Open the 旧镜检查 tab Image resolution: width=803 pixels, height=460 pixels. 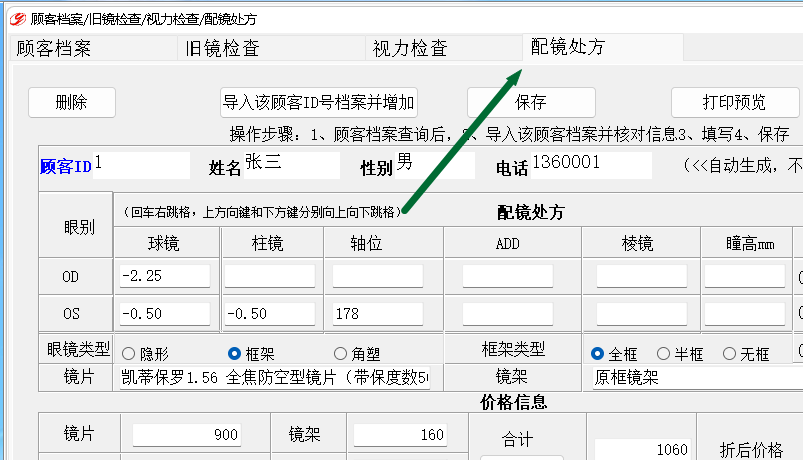tap(271, 48)
